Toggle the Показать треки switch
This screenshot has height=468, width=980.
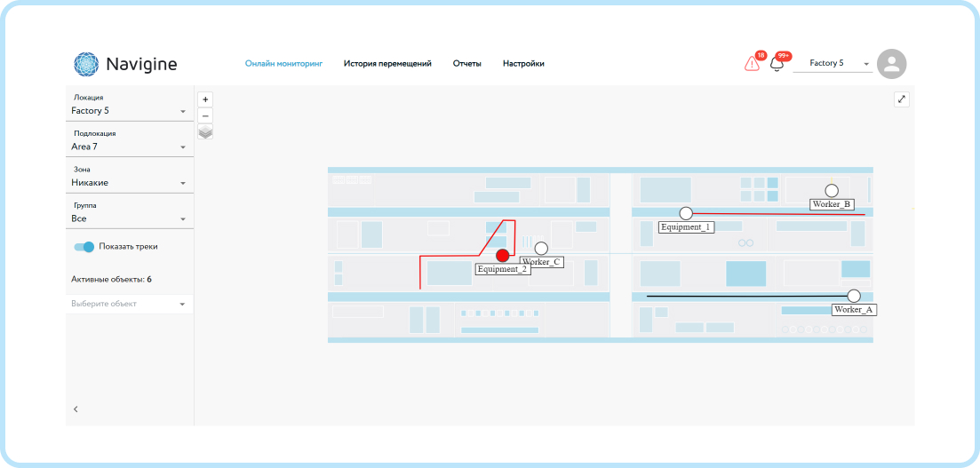(x=84, y=247)
